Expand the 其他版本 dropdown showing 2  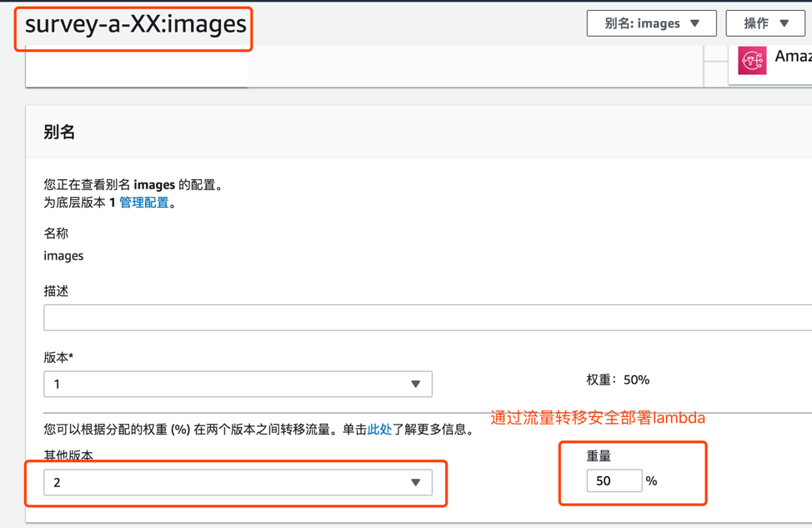(x=238, y=482)
